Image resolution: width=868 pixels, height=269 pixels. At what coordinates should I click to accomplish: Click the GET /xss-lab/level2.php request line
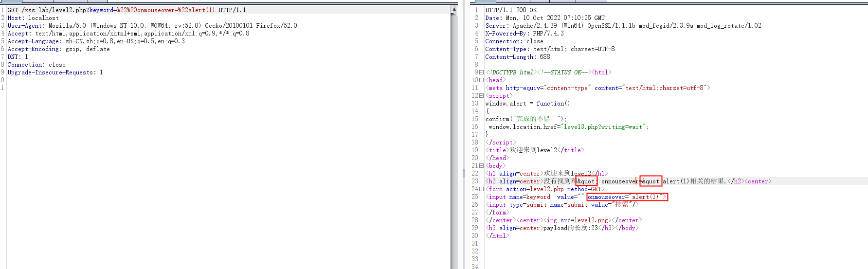point(127,10)
